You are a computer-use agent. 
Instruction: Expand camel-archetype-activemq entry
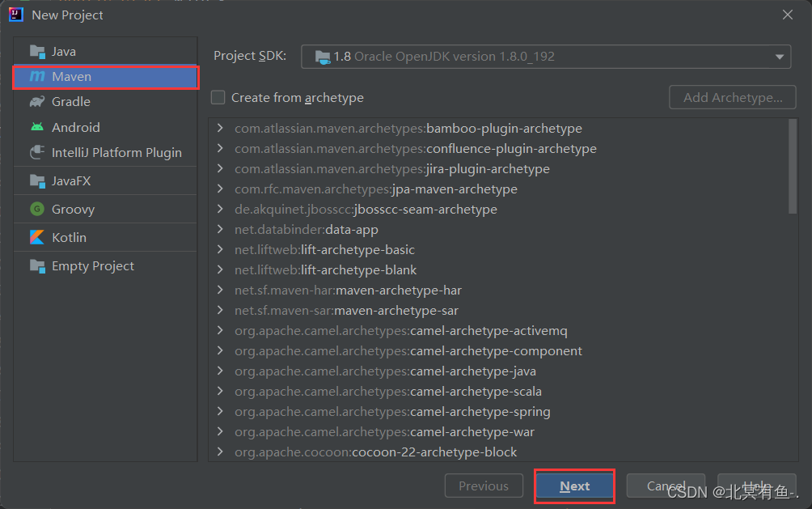click(220, 330)
